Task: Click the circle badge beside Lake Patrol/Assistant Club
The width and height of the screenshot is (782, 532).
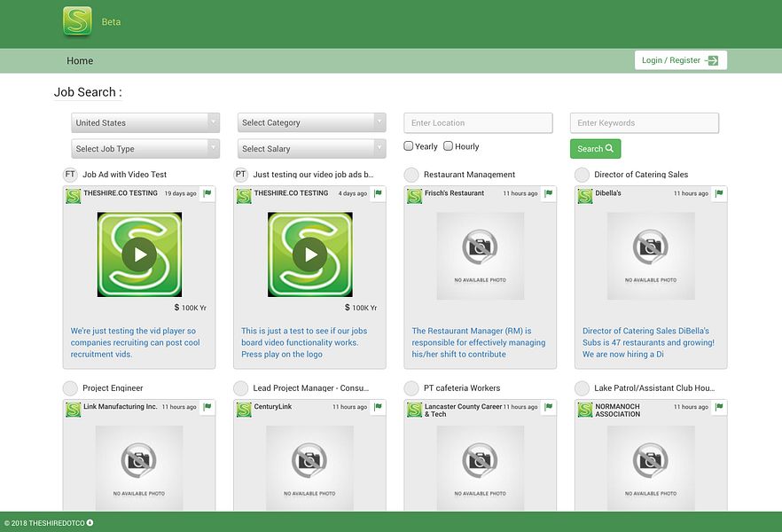Action: tap(582, 387)
